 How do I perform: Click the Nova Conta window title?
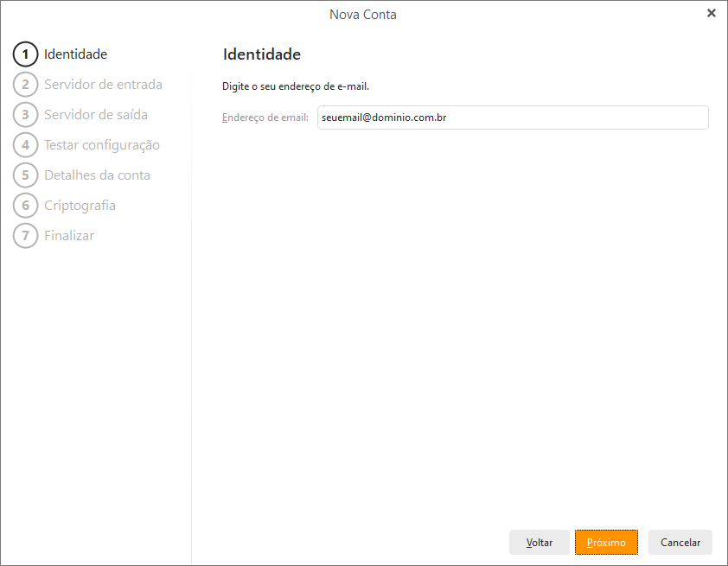(x=363, y=15)
